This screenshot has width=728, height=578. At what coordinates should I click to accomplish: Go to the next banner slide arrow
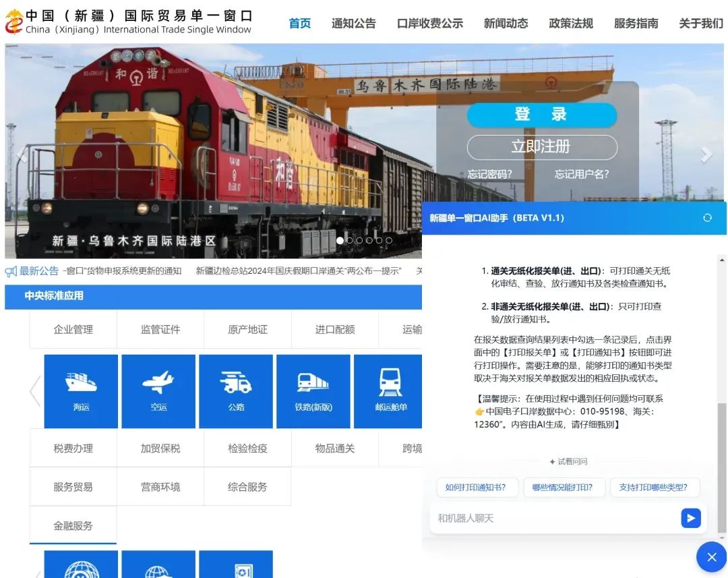pyautogui.click(x=706, y=154)
